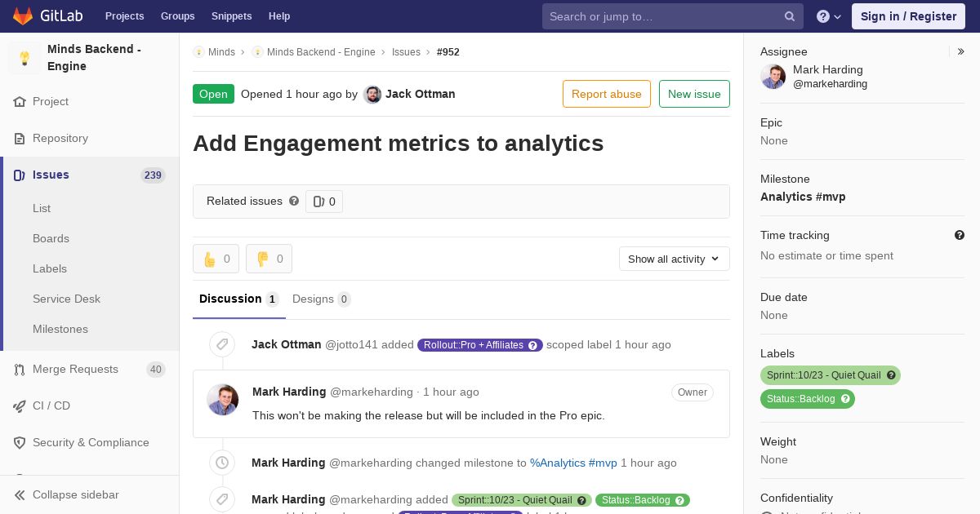
Task: Click the Search or jump to field
Action: 663,16
